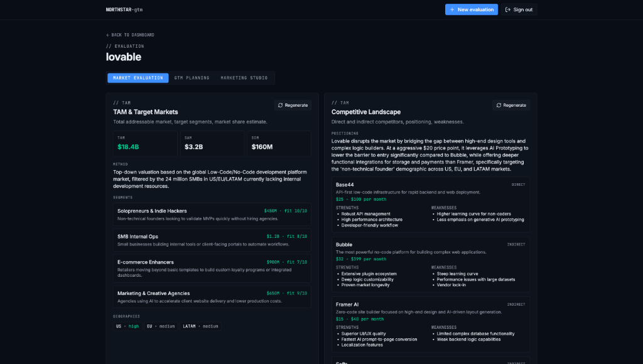Click the US high geography chip
643x364 pixels.
click(127, 326)
